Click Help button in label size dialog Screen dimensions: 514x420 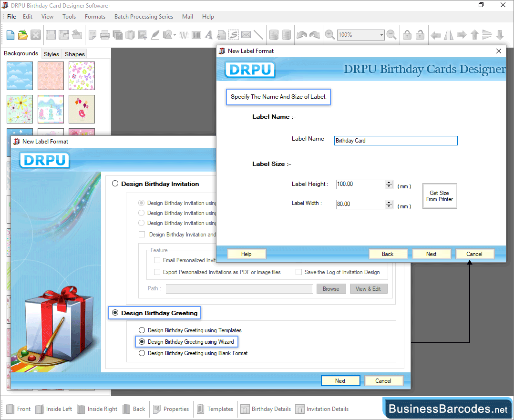tap(246, 254)
